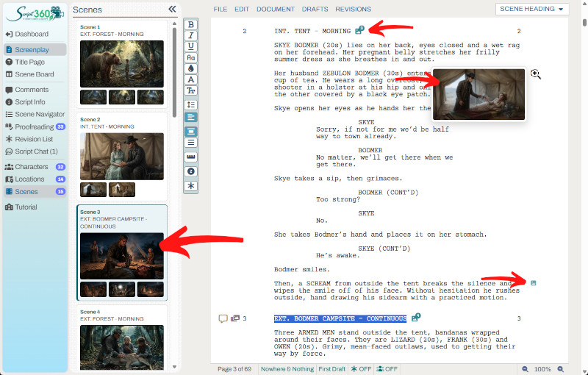
Task: Toggle revision mode asterisk OFF switch
Action: click(361, 369)
